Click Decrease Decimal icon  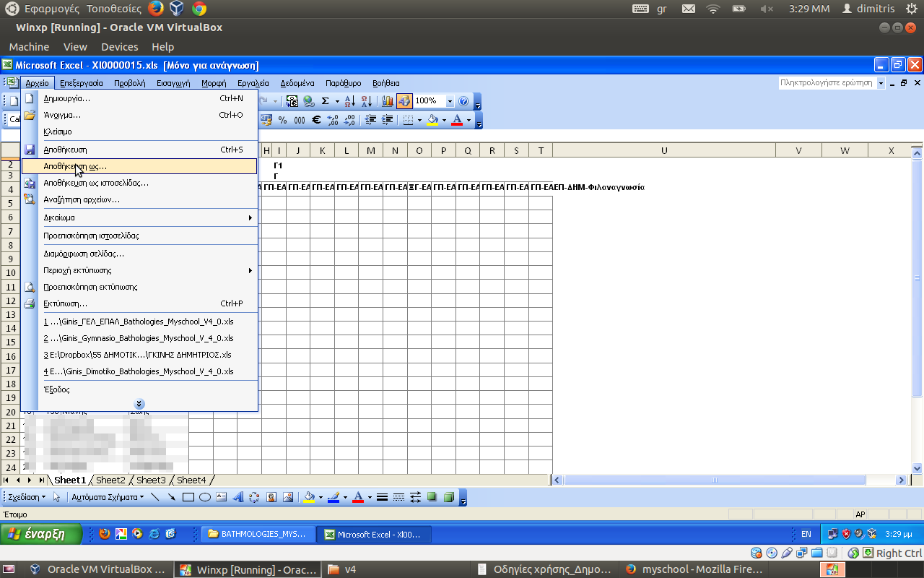[x=349, y=120]
